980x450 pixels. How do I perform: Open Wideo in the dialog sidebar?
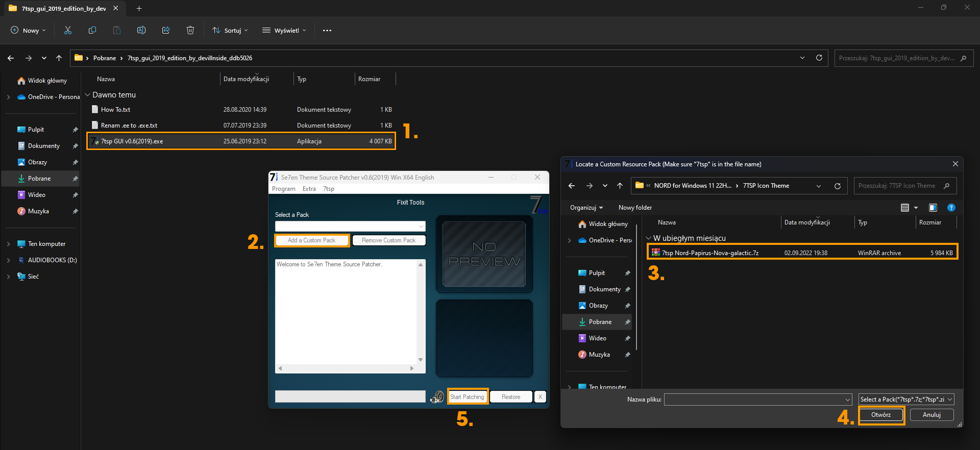click(x=598, y=338)
